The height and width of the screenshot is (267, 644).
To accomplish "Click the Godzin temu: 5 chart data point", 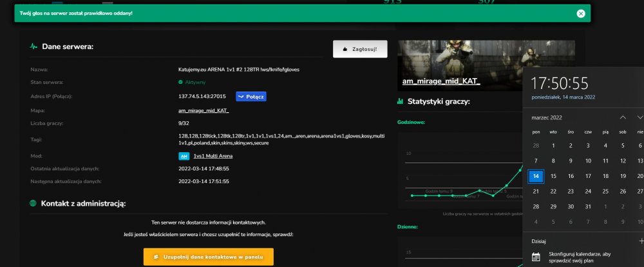I will coord(493,195).
